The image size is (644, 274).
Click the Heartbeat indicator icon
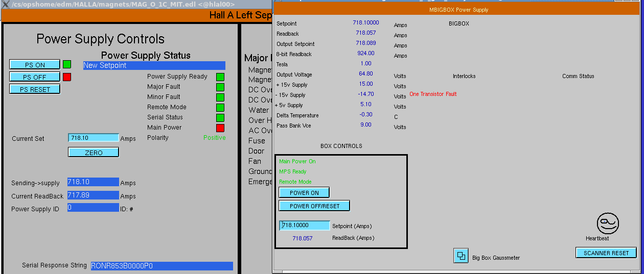pos(608,223)
